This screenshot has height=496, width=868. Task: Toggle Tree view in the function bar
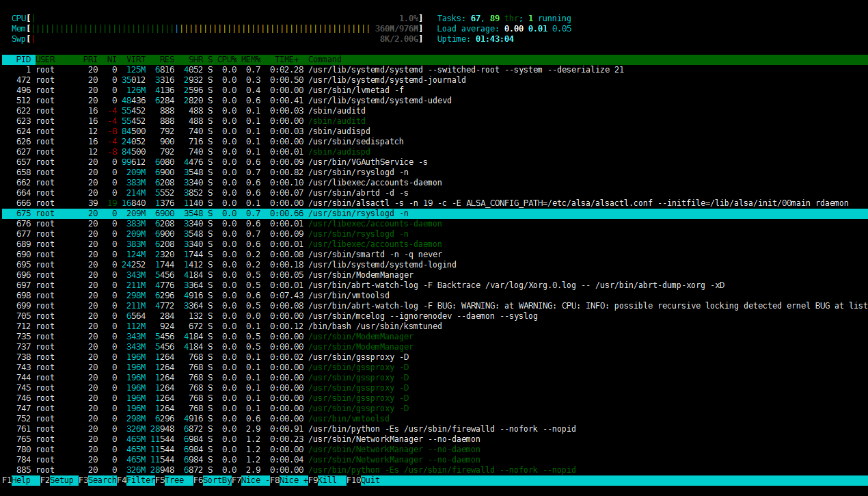coord(178,480)
